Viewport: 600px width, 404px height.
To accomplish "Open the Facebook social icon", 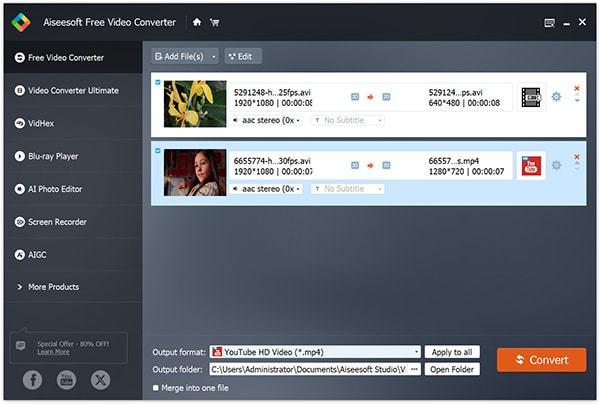I will point(33,380).
